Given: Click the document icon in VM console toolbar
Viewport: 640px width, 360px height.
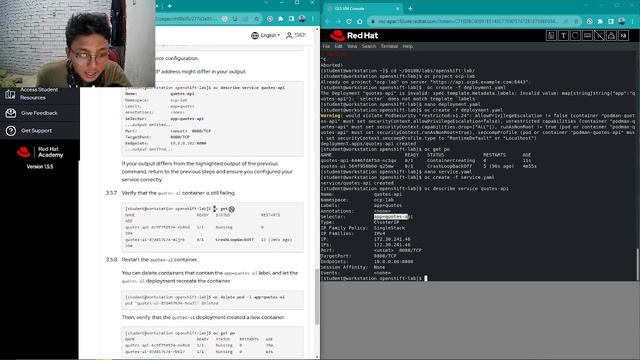Looking at the screenshot, I should coord(551,36).
